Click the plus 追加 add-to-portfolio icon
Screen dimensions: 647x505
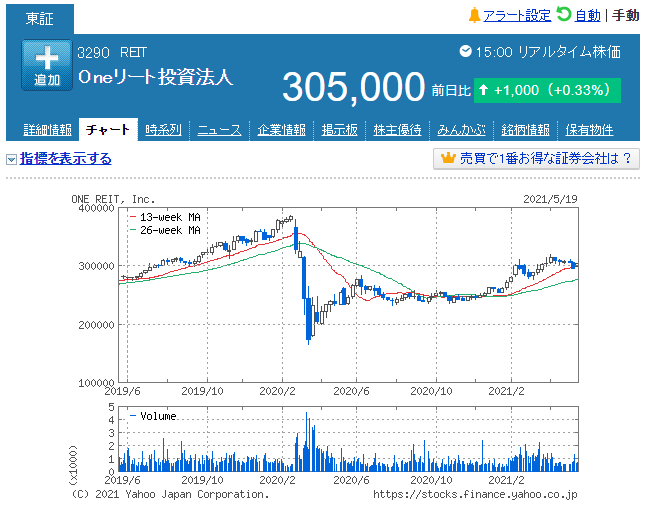tap(47, 65)
